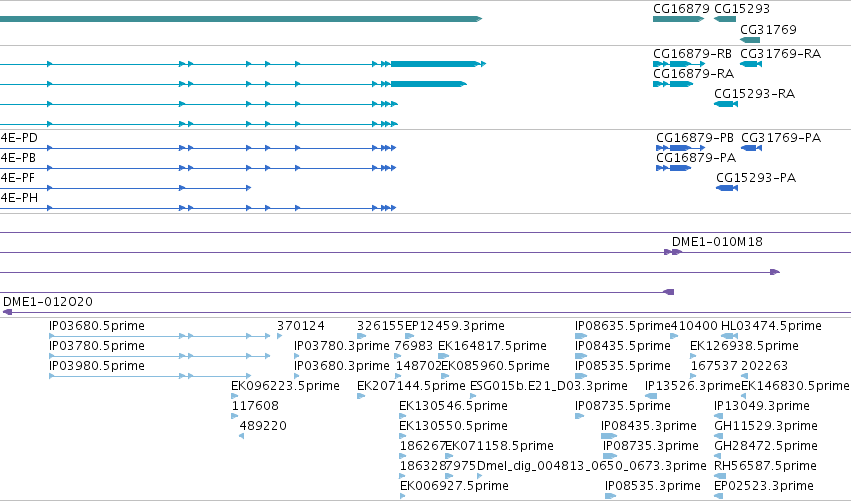Select BAC clone label DME1-012O20

pyautogui.click(x=48, y=302)
